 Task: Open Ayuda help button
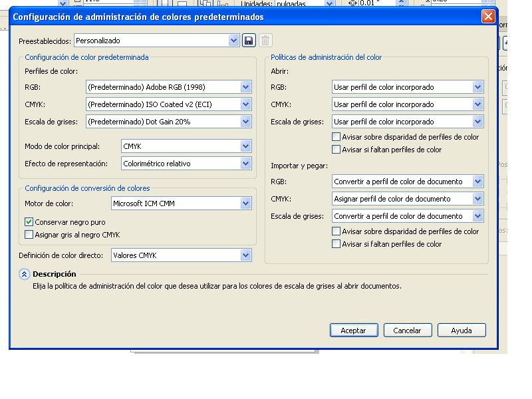pos(462,330)
